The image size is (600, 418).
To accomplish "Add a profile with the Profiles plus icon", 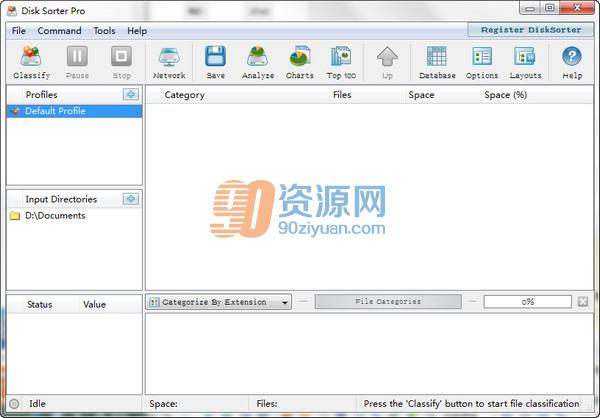I will (131, 94).
